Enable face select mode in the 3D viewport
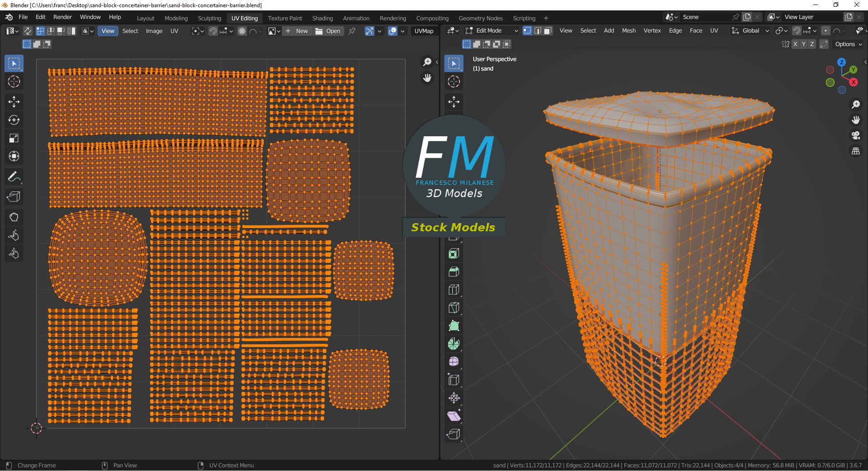This screenshot has width=868, height=471. coord(547,31)
